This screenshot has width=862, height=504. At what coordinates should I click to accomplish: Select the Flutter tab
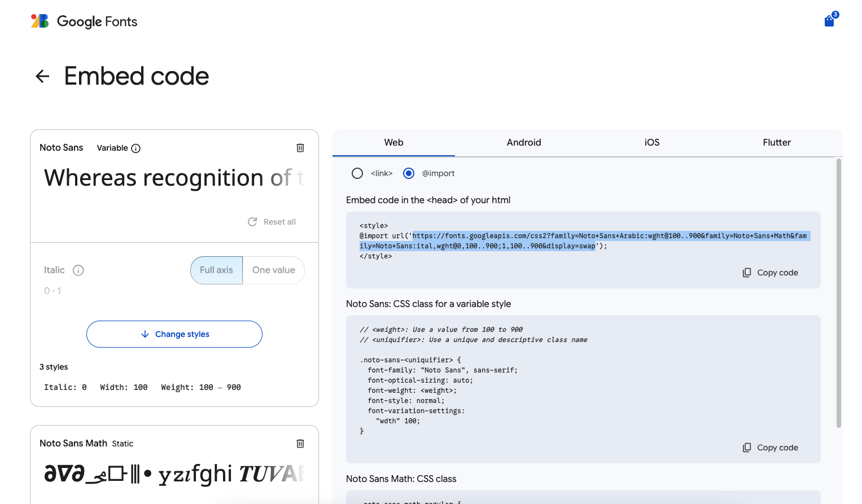click(x=777, y=143)
